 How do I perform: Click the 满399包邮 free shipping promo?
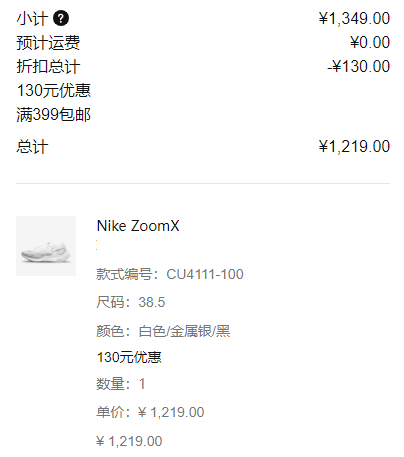54,115
